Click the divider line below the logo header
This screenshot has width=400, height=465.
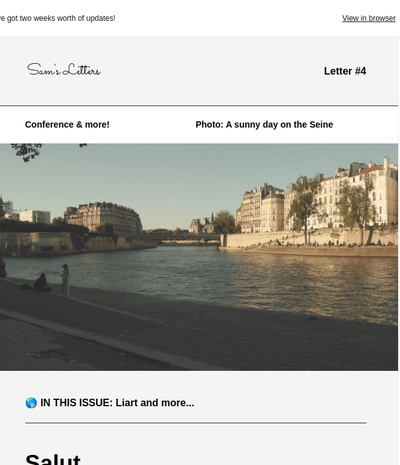[x=199, y=106]
